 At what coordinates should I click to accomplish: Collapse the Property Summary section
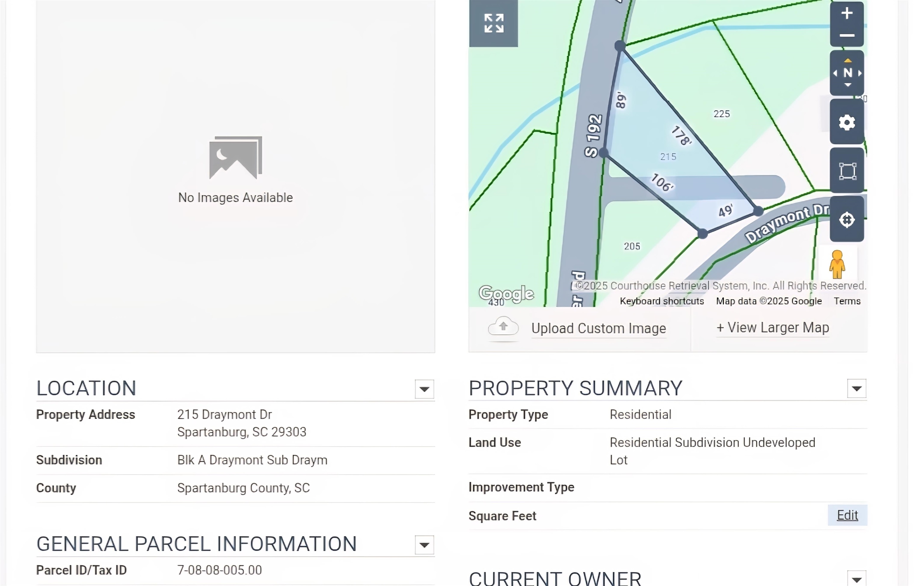pos(856,389)
